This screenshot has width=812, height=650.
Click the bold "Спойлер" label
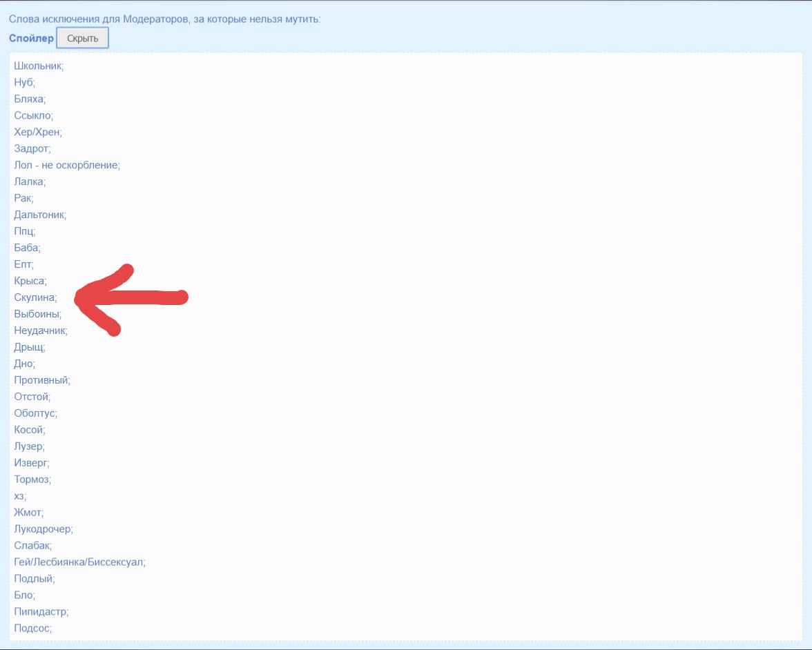[31, 38]
